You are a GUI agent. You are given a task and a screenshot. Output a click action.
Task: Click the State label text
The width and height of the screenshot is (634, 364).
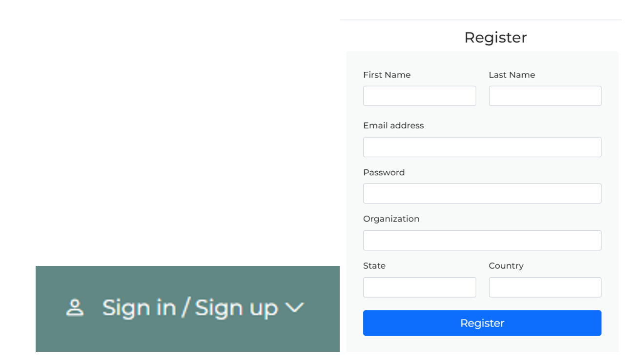tap(374, 266)
